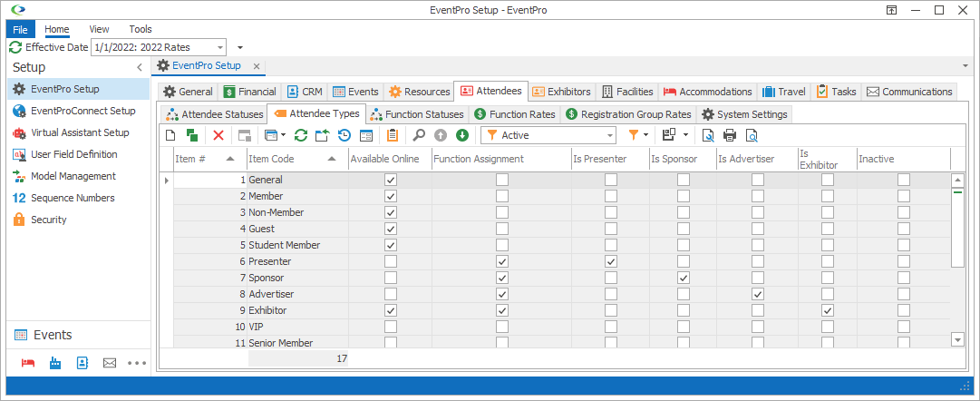Toggle Is Sponsor checkbox for Sponsor row

pyautogui.click(x=684, y=277)
